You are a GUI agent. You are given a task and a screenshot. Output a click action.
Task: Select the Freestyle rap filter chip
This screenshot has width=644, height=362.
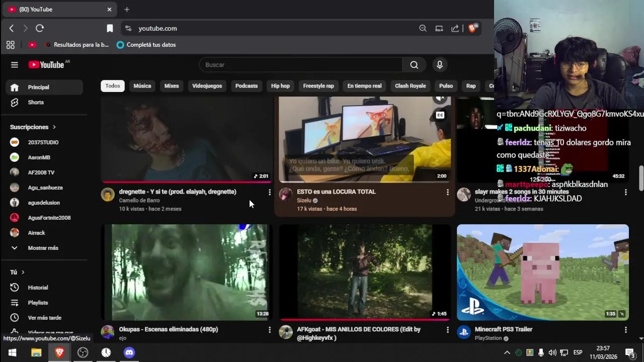(x=318, y=86)
